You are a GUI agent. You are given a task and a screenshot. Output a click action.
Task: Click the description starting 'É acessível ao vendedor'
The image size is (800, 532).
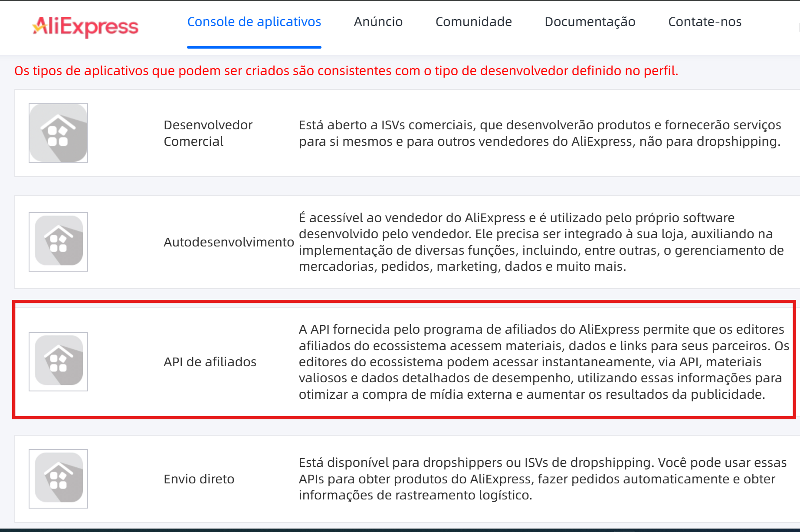[x=541, y=242]
